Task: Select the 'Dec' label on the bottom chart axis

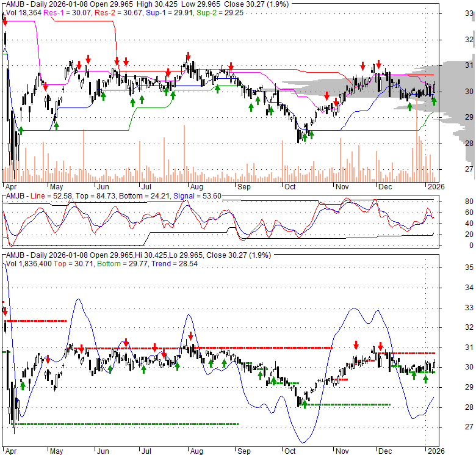Action: click(x=385, y=451)
